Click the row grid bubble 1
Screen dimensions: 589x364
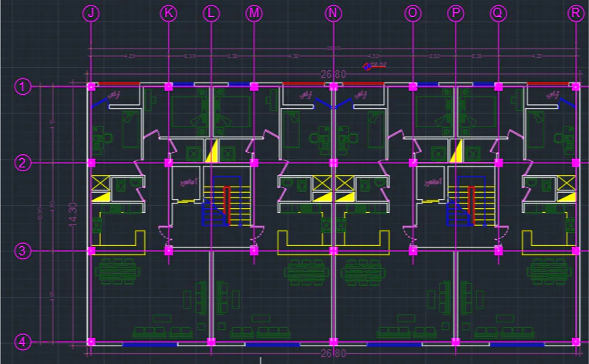(23, 86)
